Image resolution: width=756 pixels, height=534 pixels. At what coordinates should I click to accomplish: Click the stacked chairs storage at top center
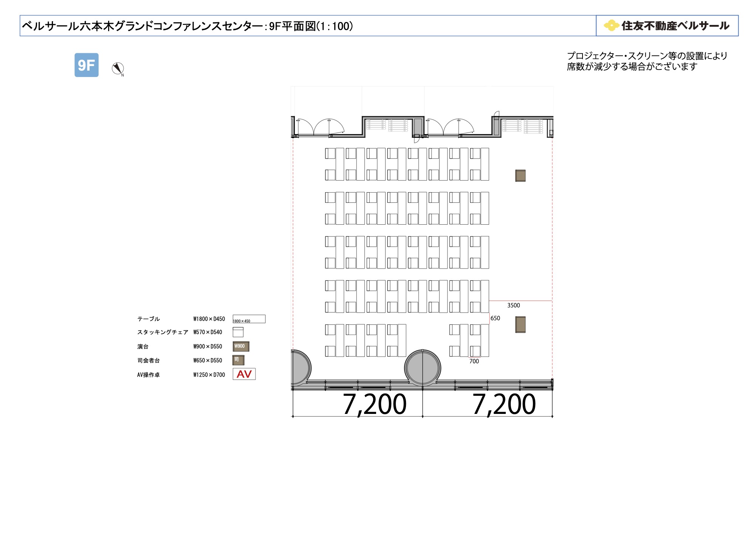tap(387, 125)
